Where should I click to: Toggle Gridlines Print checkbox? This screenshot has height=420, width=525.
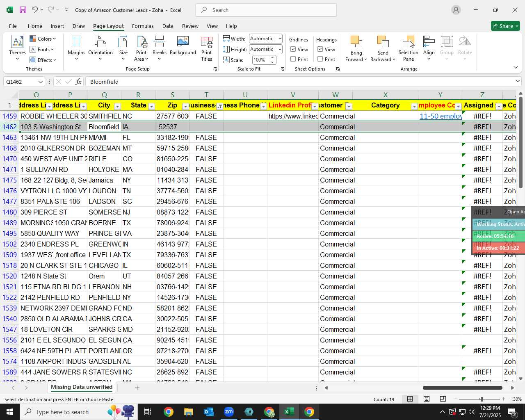[x=293, y=59]
